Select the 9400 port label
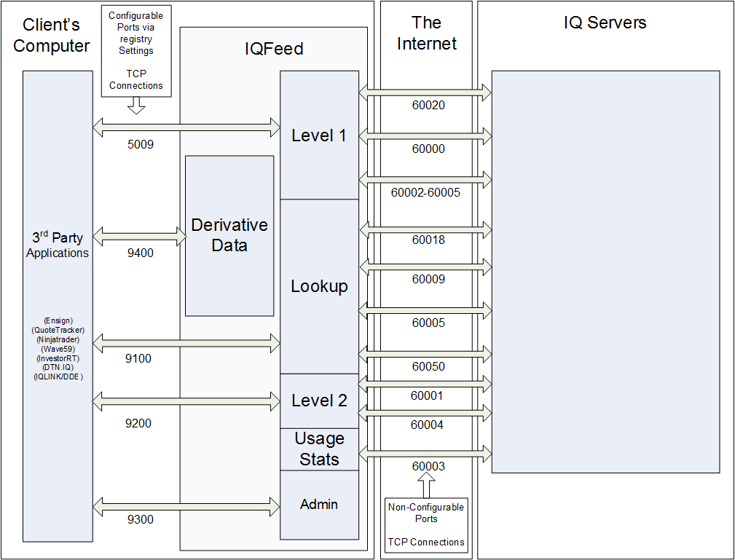Image resolution: width=735 pixels, height=560 pixels. [141, 253]
